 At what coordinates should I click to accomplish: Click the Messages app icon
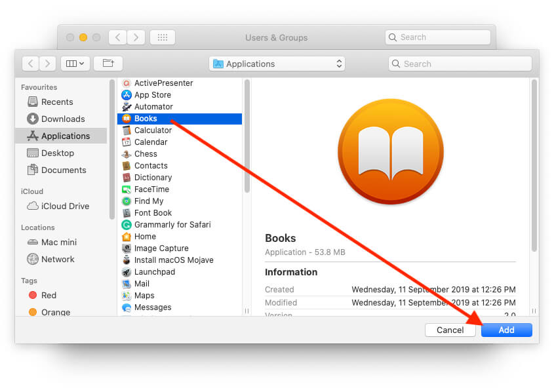pos(127,307)
